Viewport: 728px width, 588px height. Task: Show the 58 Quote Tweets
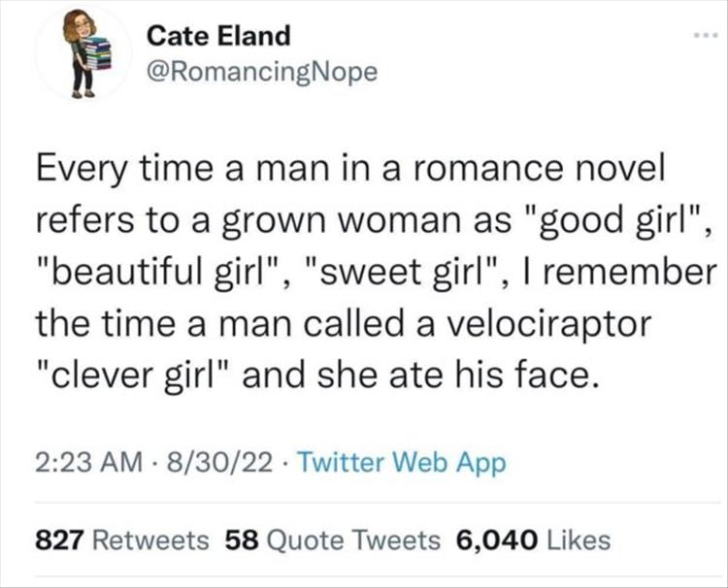tap(331, 539)
